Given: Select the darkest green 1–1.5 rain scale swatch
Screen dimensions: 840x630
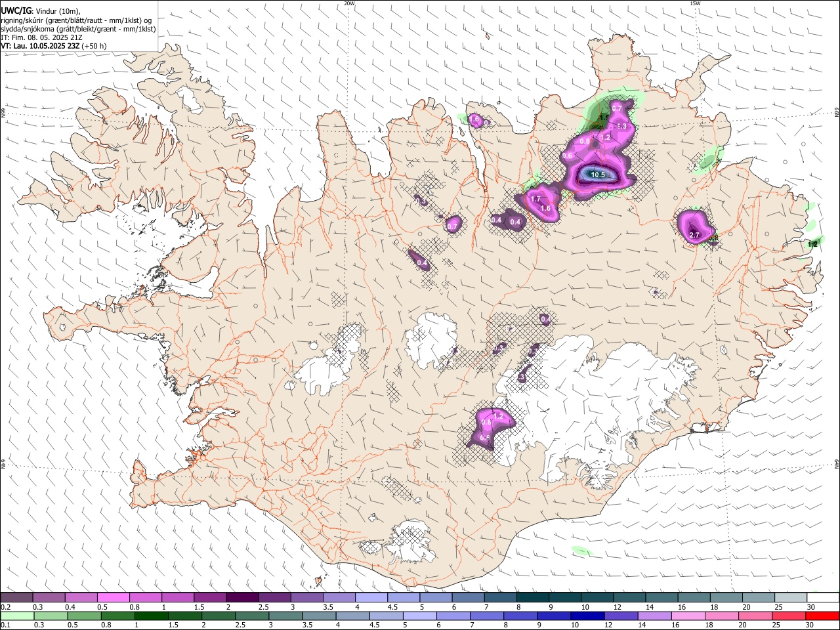Looking at the screenshot, I should coord(151,616).
